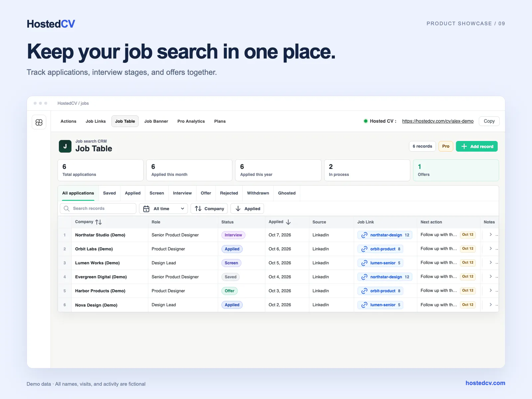Click the search magnifier icon
Viewport: 532px width, 399px height.
66,208
